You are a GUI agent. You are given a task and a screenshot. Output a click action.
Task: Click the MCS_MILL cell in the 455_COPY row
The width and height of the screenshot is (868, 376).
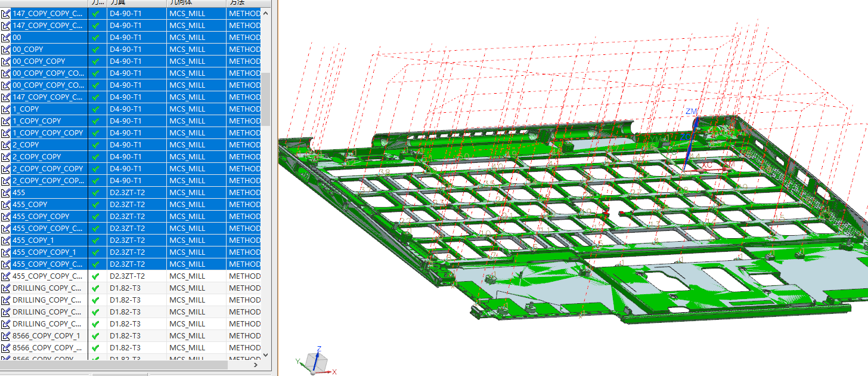tap(196, 205)
